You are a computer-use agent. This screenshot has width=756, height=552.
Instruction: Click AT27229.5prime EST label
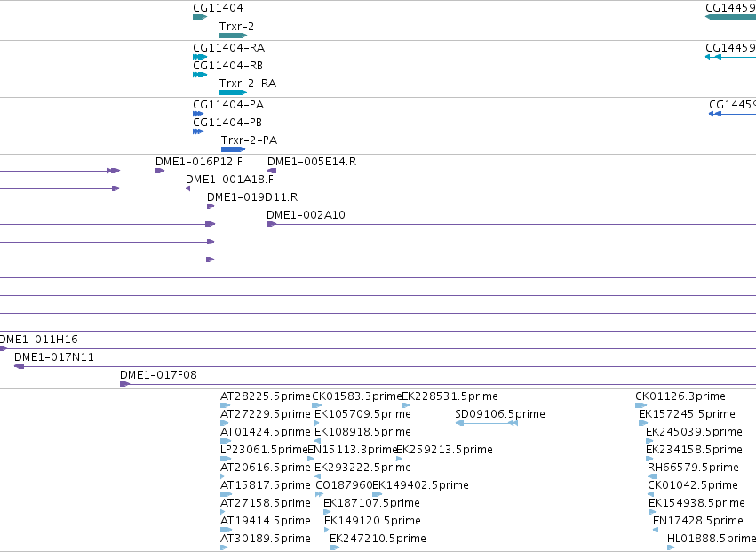pyautogui.click(x=266, y=414)
